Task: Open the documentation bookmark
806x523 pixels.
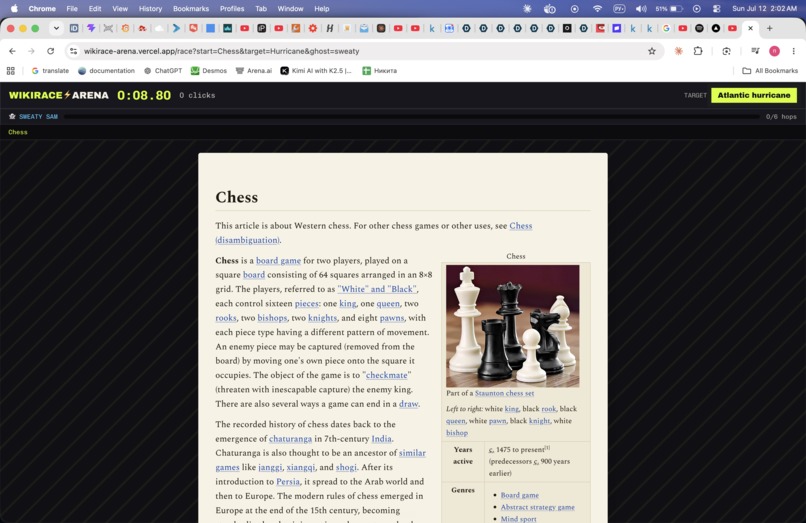Action: 106,70
